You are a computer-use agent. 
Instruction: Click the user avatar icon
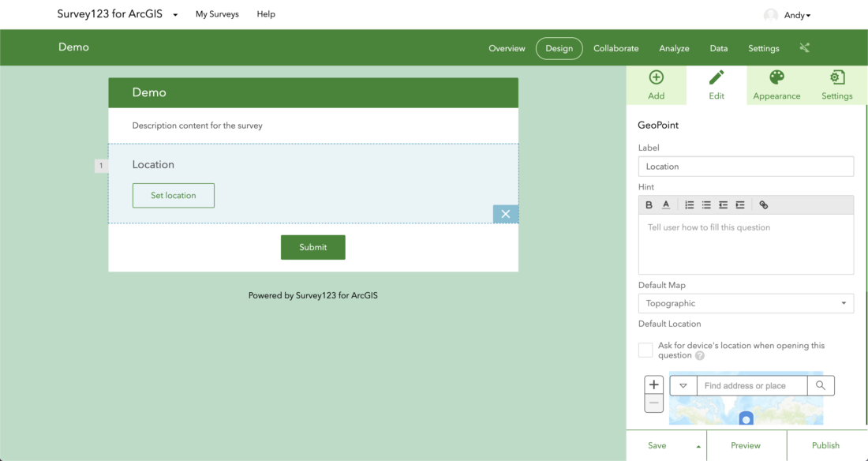pyautogui.click(x=771, y=16)
